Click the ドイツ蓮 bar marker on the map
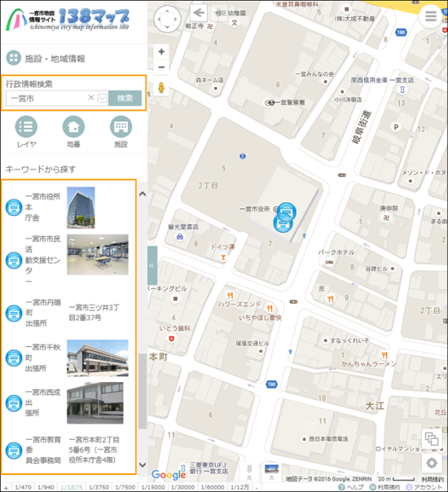The height and width of the screenshot is (492, 448). click(x=223, y=257)
